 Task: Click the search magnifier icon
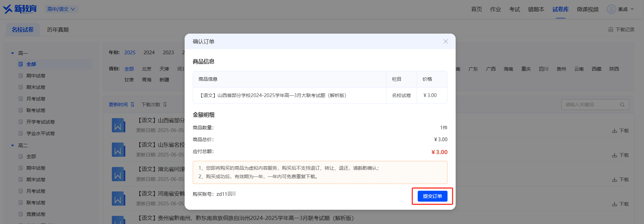[x=622, y=105]
